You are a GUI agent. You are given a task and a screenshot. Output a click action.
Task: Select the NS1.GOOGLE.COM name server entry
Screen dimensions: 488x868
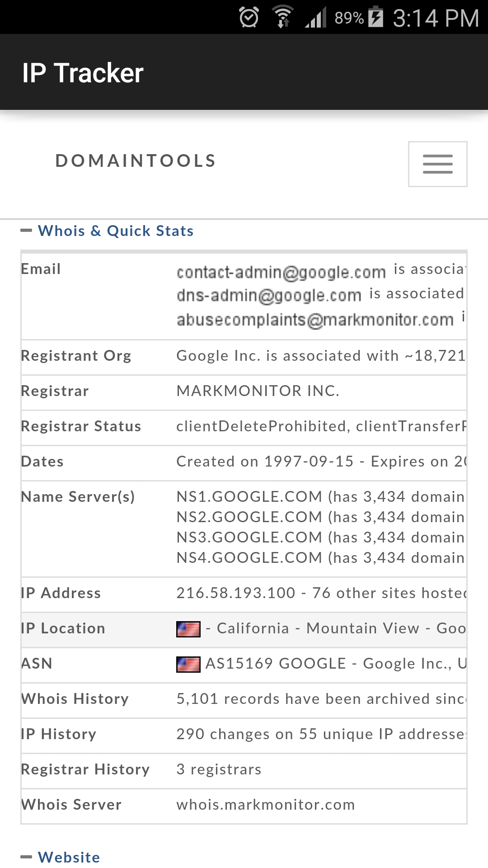249,496
